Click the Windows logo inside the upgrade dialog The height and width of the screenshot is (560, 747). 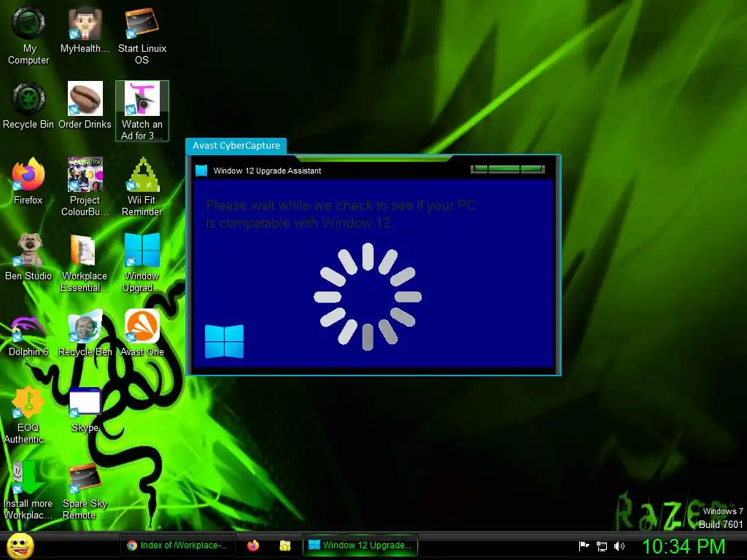click(x=224, y=341)
